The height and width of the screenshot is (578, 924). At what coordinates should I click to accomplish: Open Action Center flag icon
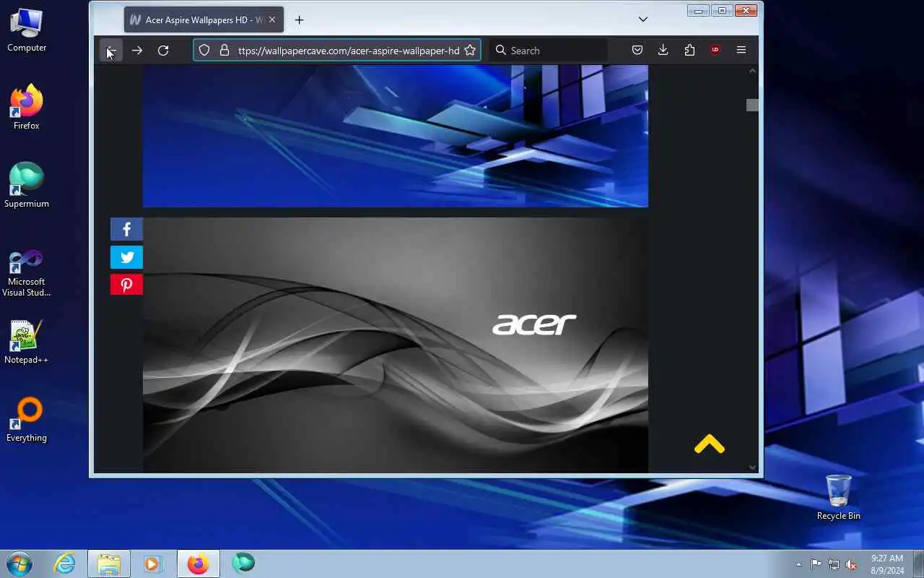point(816,565)
